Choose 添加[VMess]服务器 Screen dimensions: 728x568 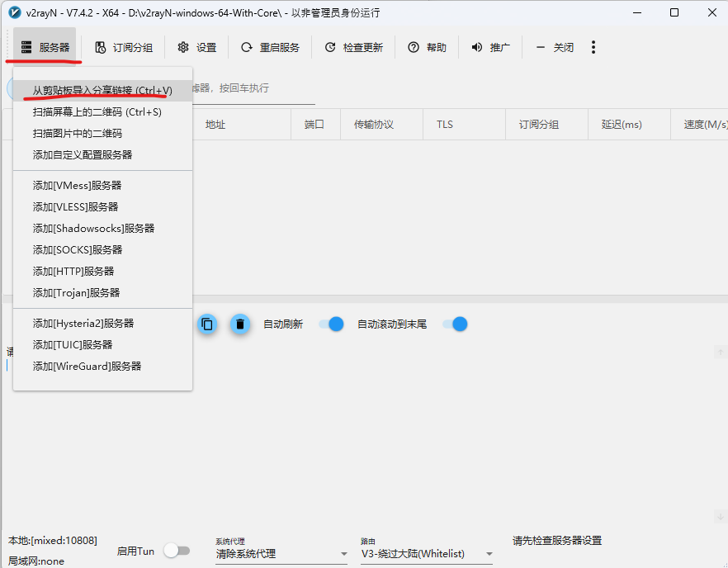[x=102, y=185]
